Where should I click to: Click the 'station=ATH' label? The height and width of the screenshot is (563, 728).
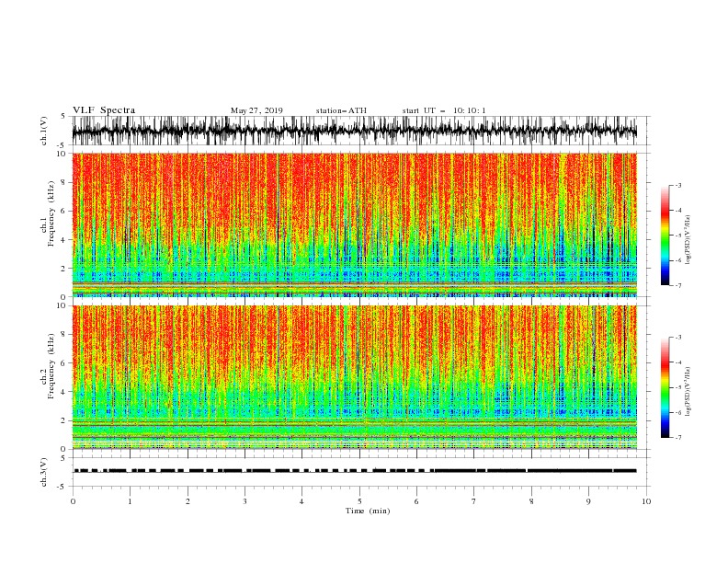pyautogui.click(x=341, y=110)
